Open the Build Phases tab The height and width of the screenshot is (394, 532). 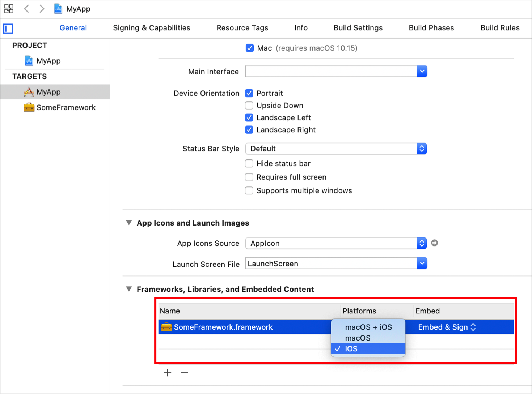click(x=431, y=28)
